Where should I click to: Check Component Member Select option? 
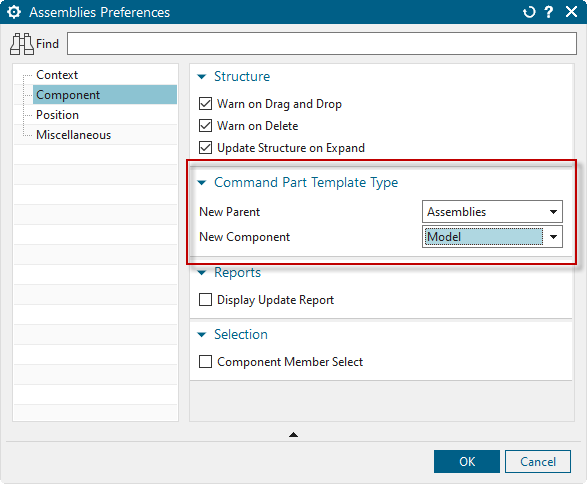point(205,362)
